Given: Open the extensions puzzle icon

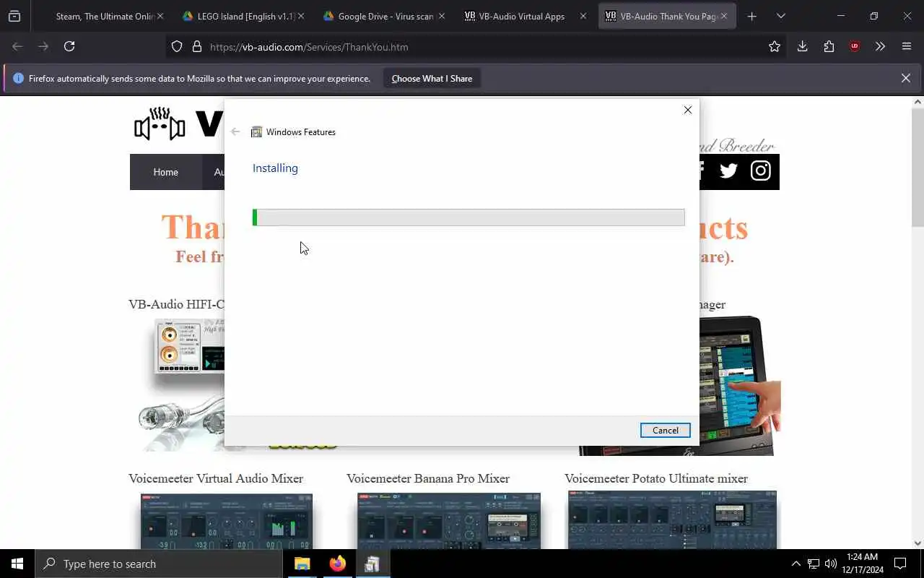Looking at the screenshot, I should (829, 46).
